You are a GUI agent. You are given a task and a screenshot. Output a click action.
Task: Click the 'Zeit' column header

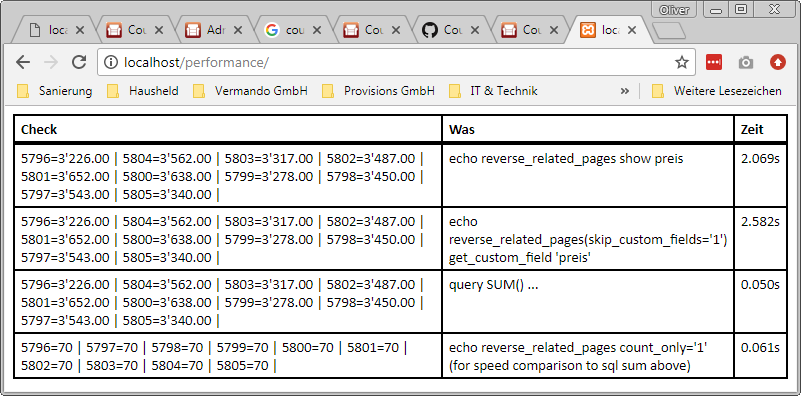click(761, 129)
